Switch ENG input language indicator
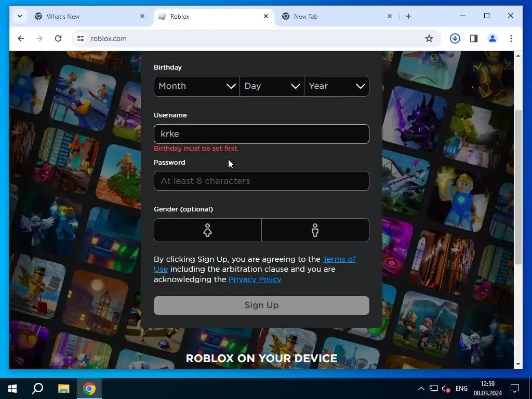The width and height of the screenshot is (532, 399). [x=461, y=389]
